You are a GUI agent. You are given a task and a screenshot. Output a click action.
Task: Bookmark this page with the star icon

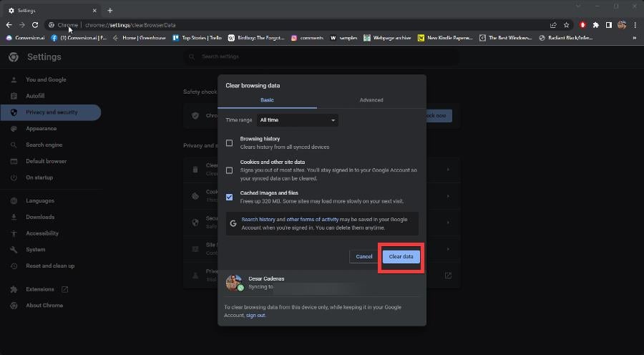pyautogui.click(x=567, y=25)
